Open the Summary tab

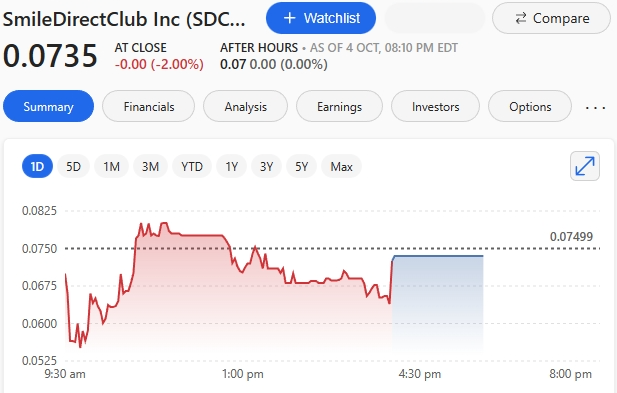(x=48, y=106)
